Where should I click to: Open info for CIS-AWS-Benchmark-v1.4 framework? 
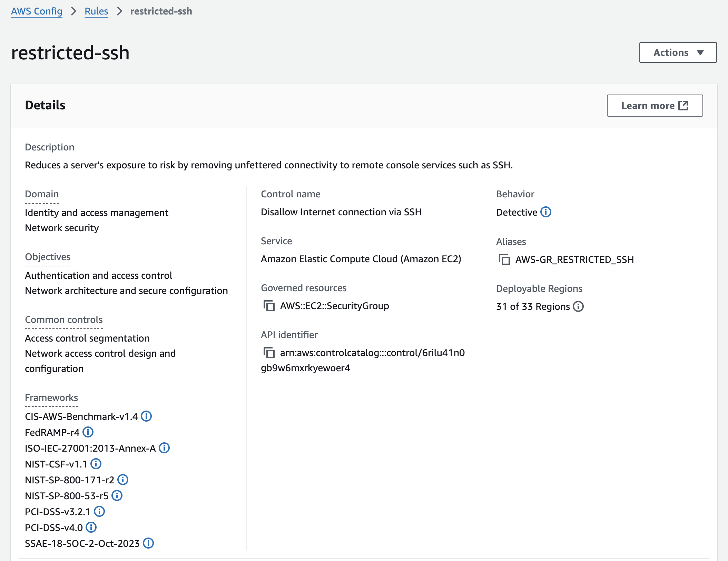[x=146, y=416]
